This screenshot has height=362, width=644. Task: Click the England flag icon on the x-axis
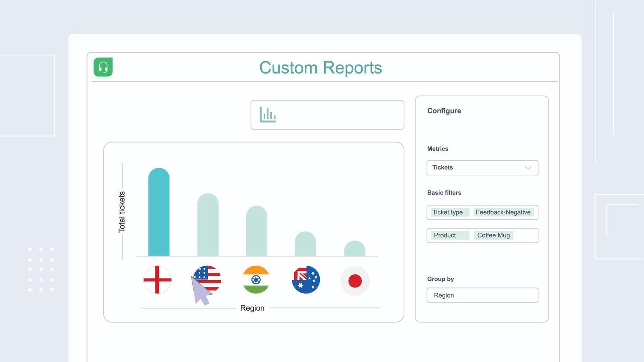157,280
